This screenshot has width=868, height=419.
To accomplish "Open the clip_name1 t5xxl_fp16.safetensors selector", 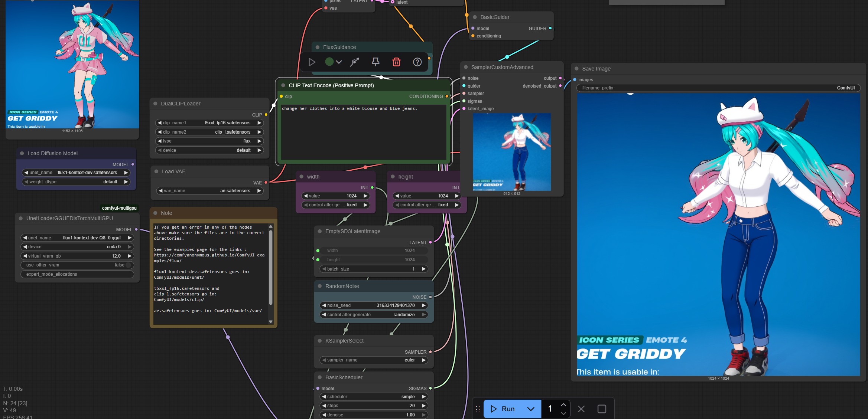I will point(209,123).
